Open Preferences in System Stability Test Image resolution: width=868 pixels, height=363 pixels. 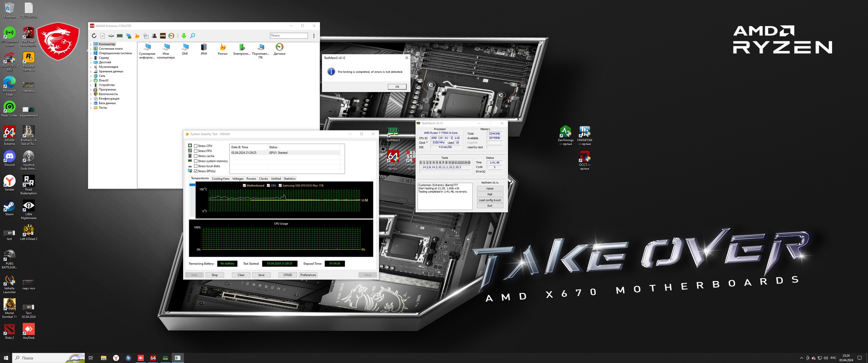coord(308,275)
